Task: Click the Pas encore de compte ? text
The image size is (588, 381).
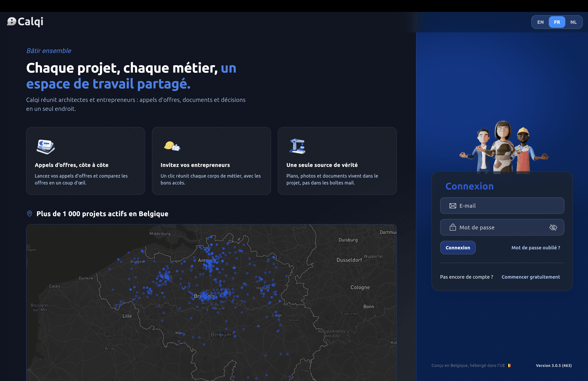Action: pos(466,277)
